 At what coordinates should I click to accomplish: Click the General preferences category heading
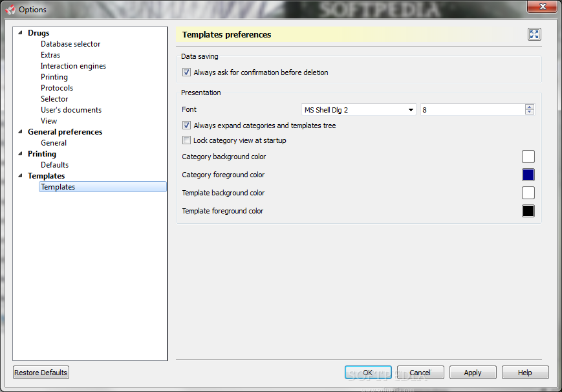click(65, 131)
